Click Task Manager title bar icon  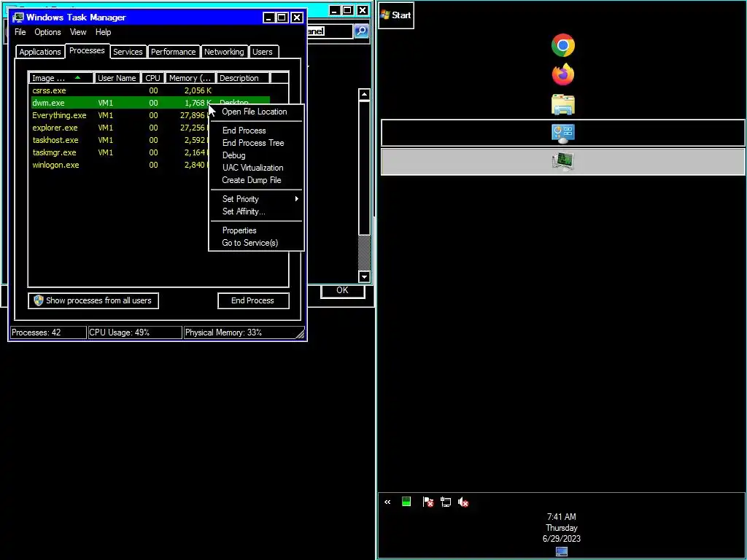pos(18,17)
